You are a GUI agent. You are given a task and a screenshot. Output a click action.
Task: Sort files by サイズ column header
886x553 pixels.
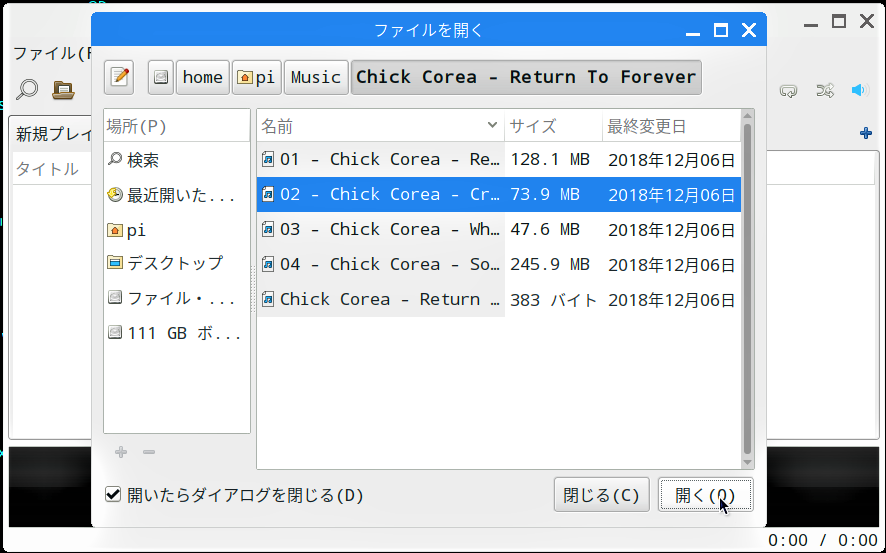[553, 126]
